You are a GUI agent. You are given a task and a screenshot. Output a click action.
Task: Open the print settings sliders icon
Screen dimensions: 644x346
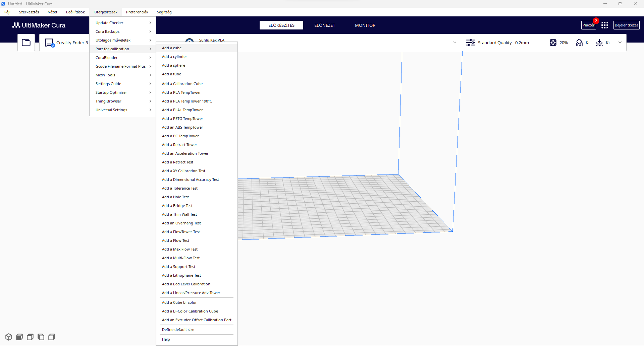471,43
